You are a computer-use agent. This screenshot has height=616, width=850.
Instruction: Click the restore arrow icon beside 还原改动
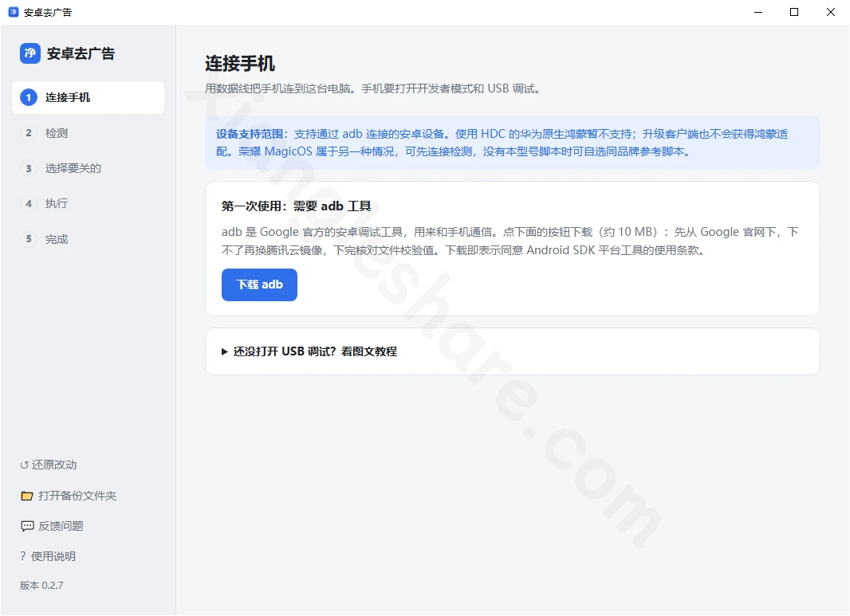pos(25,465)
